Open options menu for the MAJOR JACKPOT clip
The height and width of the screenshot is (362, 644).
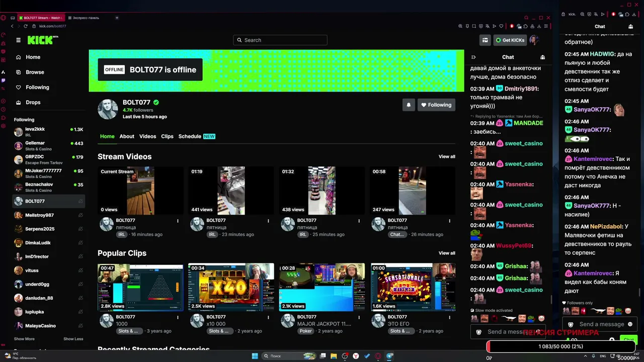tap(359, 317)
